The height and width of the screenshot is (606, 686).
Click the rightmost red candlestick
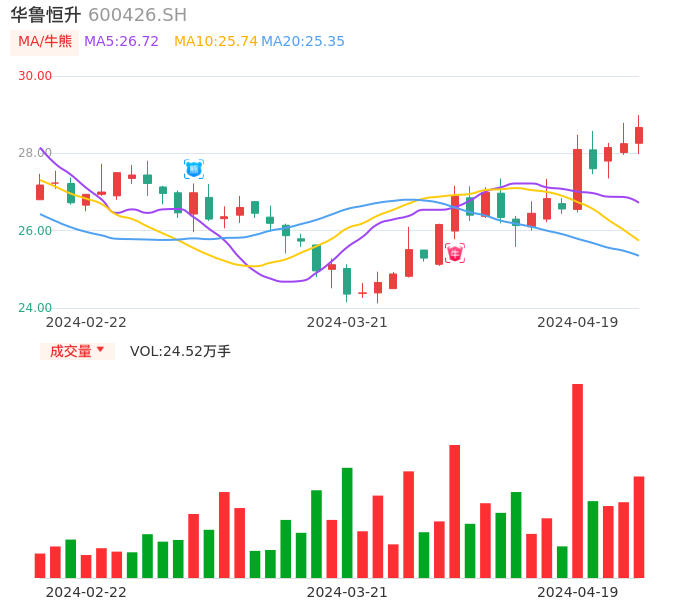pos(639,135)
